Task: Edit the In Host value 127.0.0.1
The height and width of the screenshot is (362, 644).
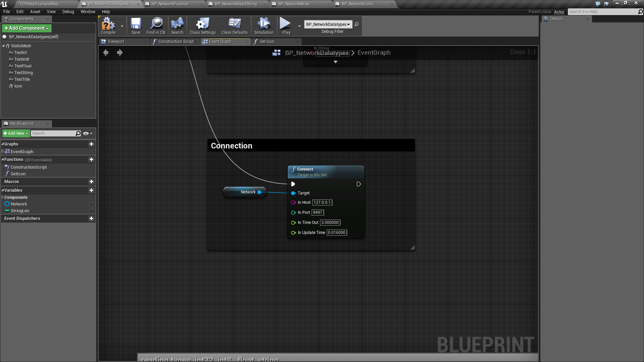Action: click(322, 202)
